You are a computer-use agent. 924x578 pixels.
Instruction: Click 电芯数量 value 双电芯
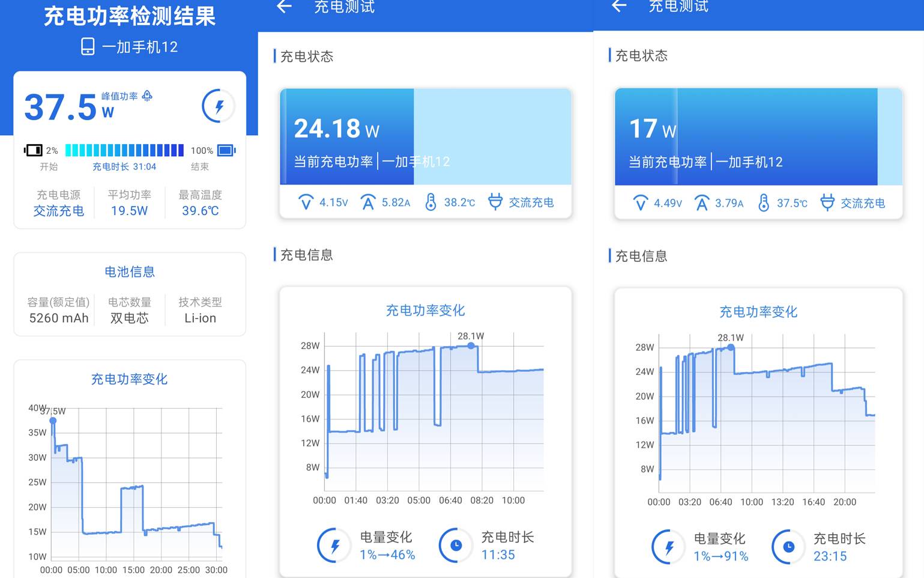click(x=130, y=318)
